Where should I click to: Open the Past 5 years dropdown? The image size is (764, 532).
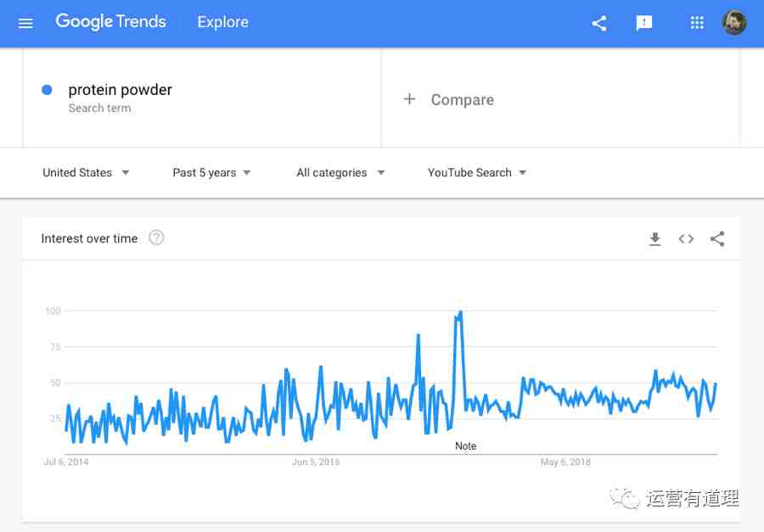click(211, 172)
